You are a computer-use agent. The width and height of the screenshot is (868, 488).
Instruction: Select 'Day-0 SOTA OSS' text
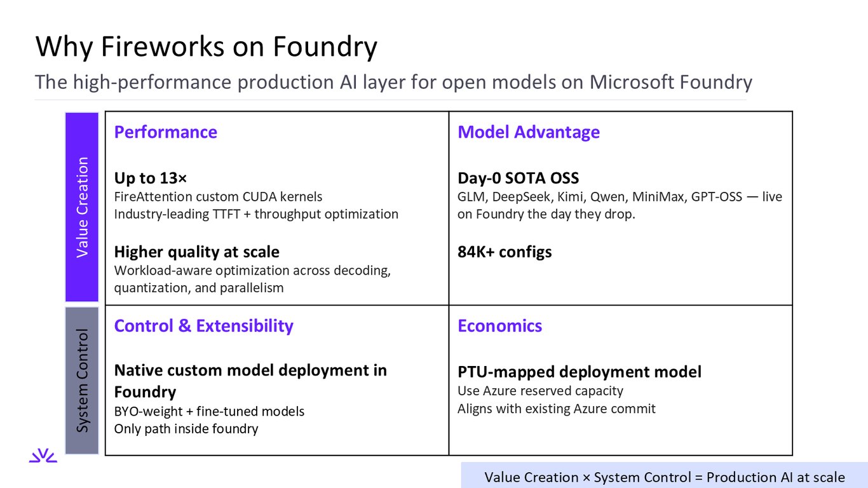click(519, 179)
